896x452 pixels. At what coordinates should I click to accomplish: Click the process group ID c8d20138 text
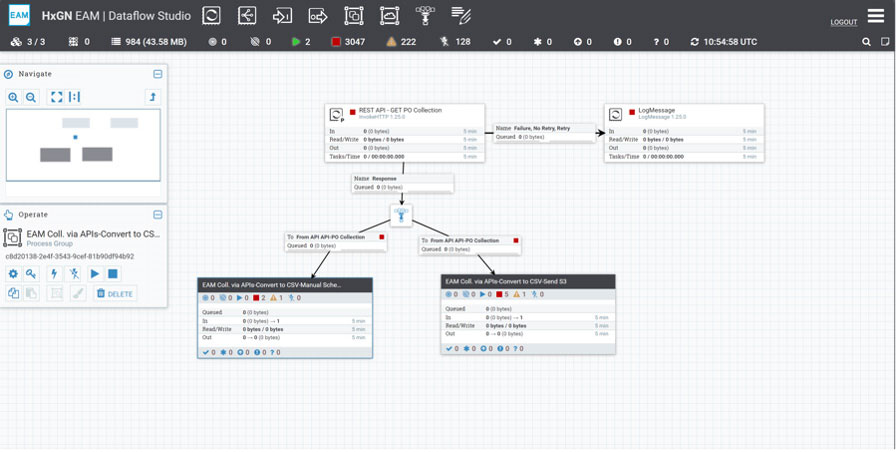pos(70,257)
